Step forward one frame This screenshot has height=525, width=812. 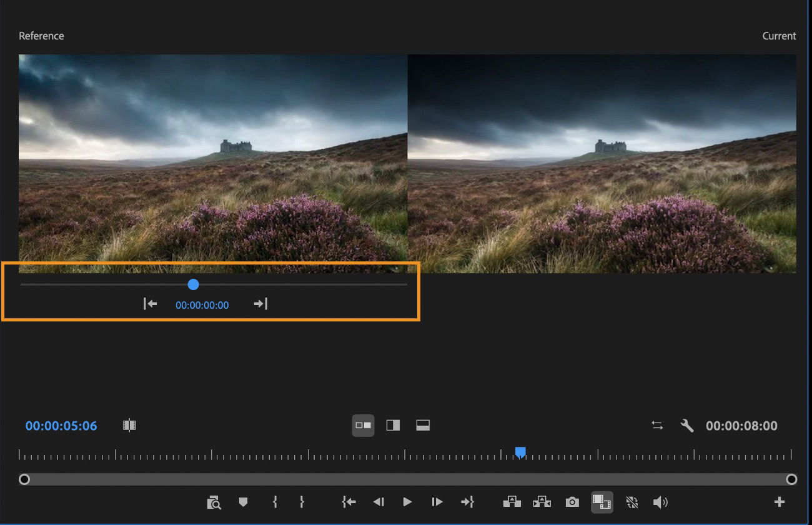[x=437, y=502]
